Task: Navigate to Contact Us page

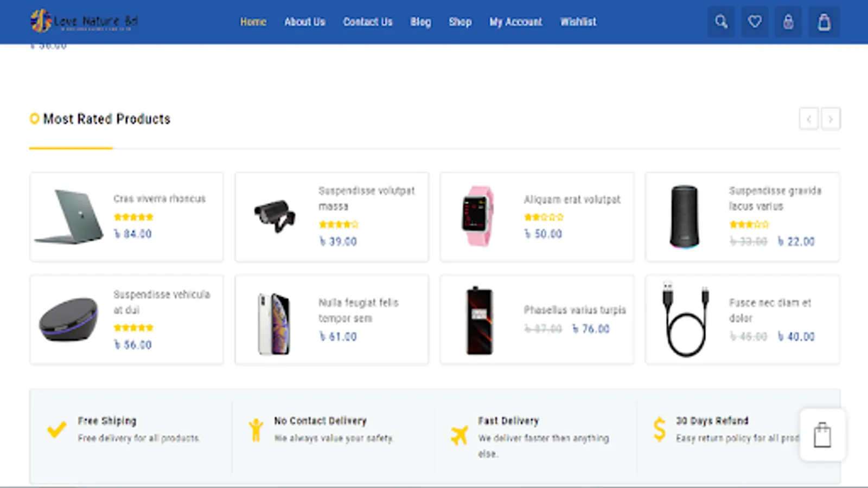Action: point(367,22)
